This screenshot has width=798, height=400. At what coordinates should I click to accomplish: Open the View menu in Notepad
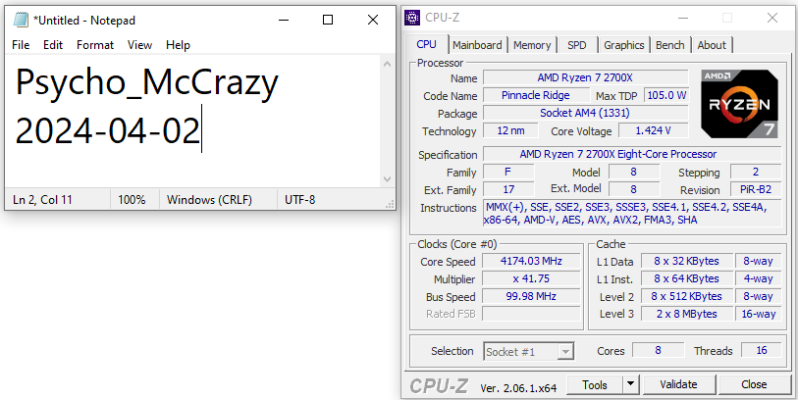139,45
